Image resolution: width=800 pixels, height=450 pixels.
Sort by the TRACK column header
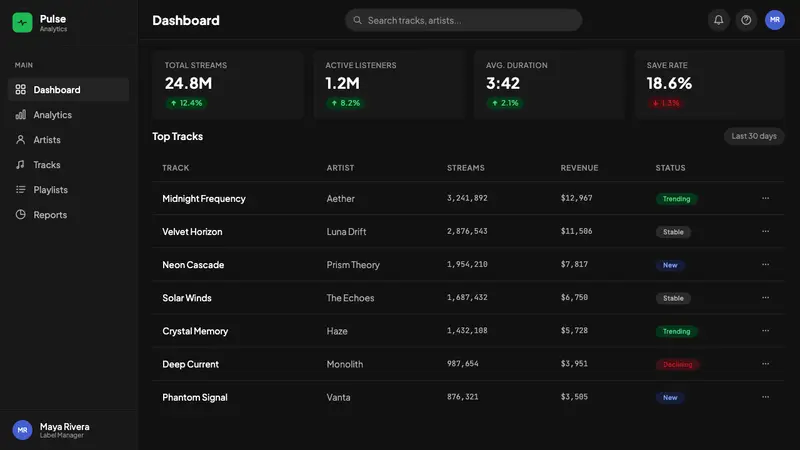click(176, 168)
